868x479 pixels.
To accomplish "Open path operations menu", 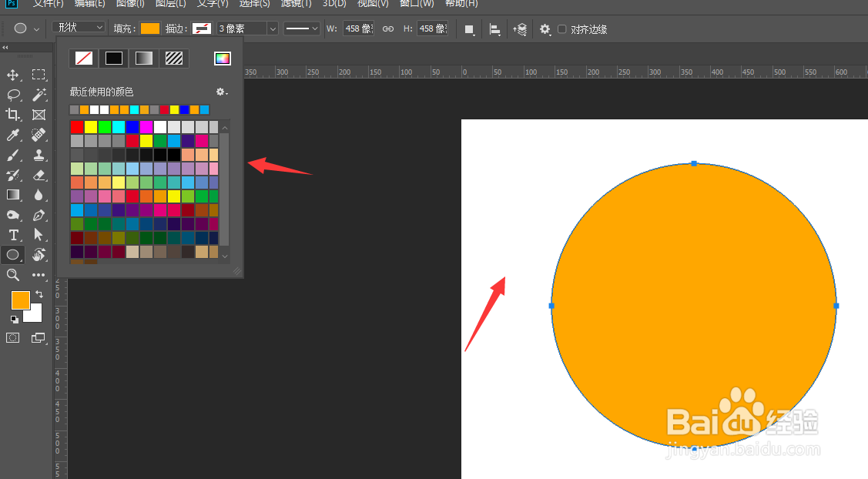I will [469, 29].
